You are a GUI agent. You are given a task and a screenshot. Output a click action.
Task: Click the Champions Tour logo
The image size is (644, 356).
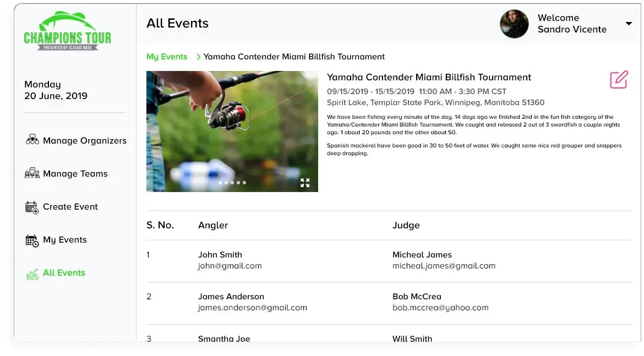pyautogui.click(x=67, y=30)
